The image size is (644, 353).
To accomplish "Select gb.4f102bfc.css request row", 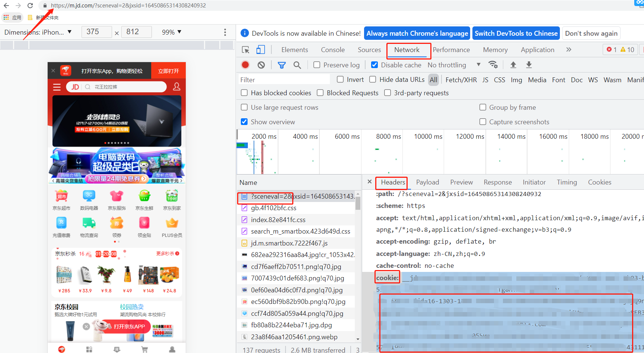I will pyautogui.click(x=296, y=208).
